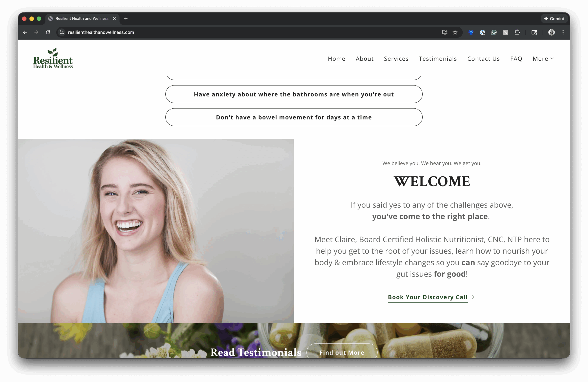Switch to the Services menu item
Viewport: 588px width, 382px height.
[x=396, y=59]
